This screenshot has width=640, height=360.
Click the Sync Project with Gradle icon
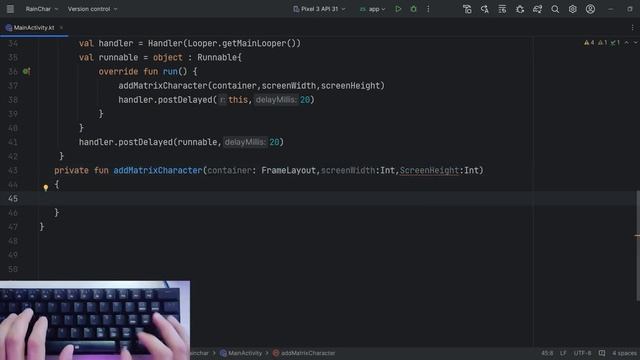tap(538, 9)
